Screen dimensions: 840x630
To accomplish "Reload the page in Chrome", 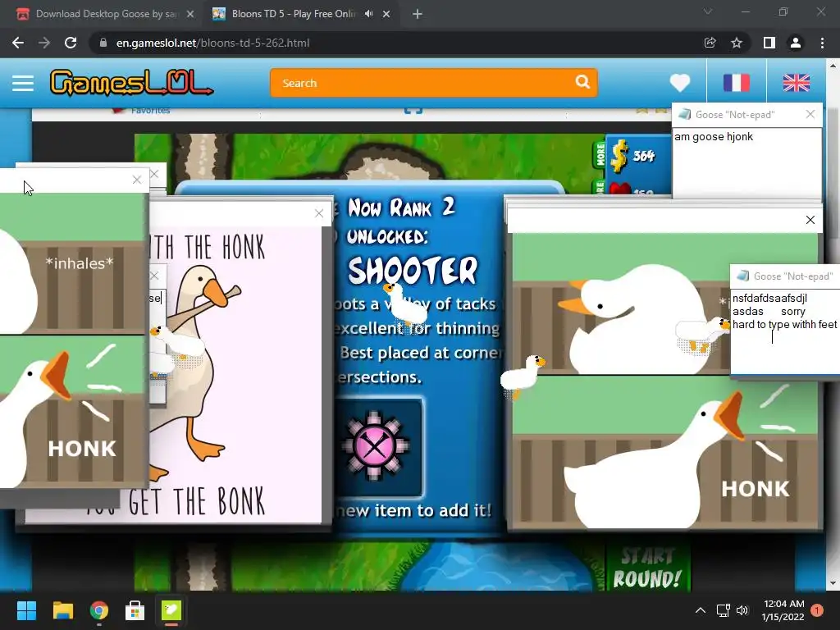I will tap(71, 43).
